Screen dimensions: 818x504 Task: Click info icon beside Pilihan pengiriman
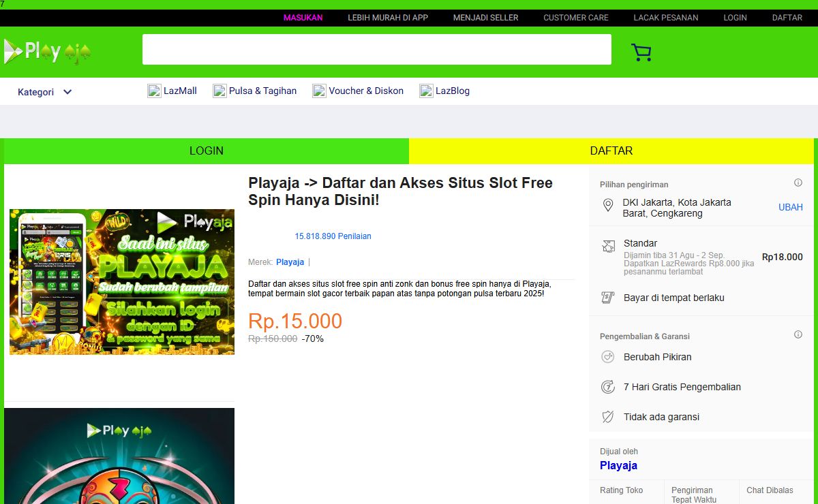tap(798, 183)
